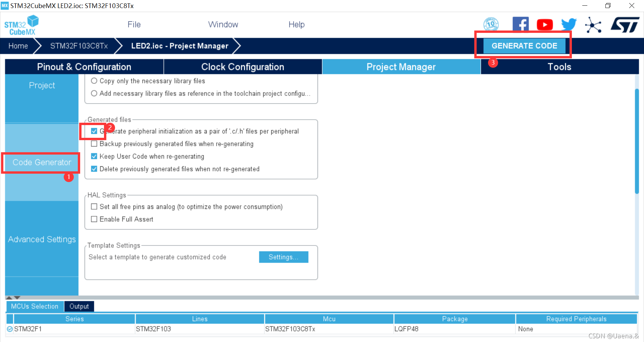Open ST YouTube channel icon
This screenshot has width=644, height=342.
545,25
